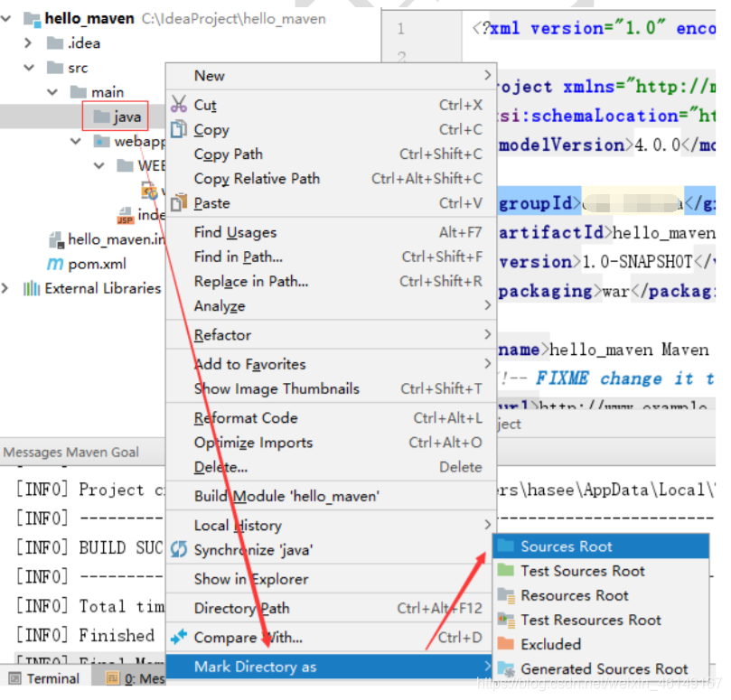Screen dimensions: 731x700
Task: Click the webapp folder icon
Action: click(x=101, y=141)
